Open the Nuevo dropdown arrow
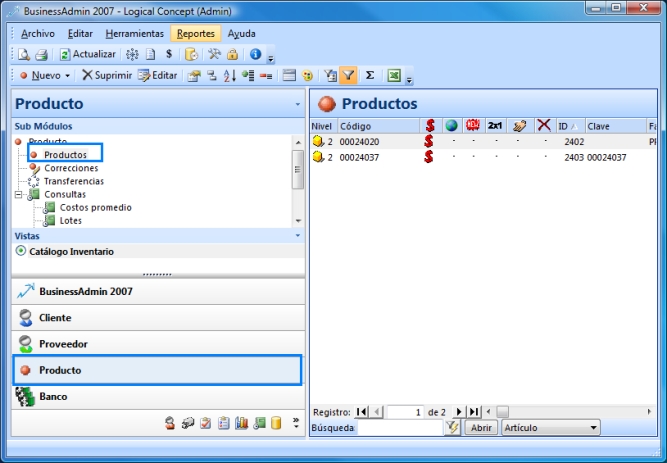The width and height of the screenshot is (667, 463). point(68,75)
